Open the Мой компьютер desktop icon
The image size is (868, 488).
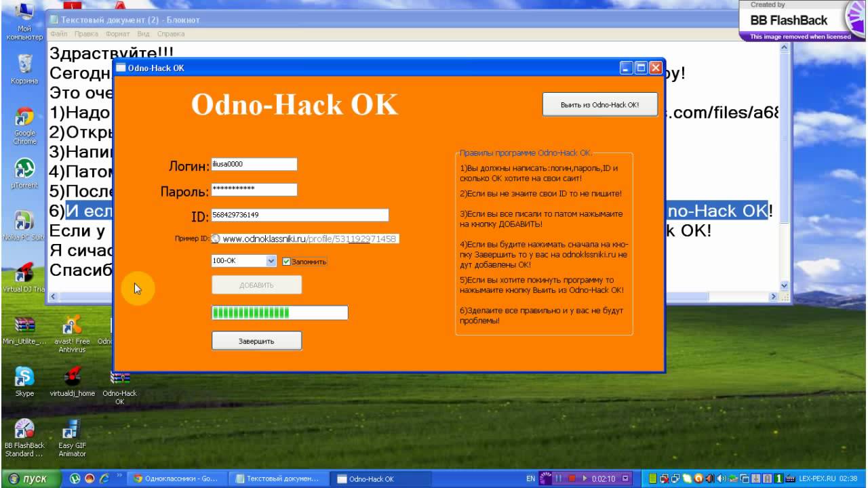[x=24, y=20]
